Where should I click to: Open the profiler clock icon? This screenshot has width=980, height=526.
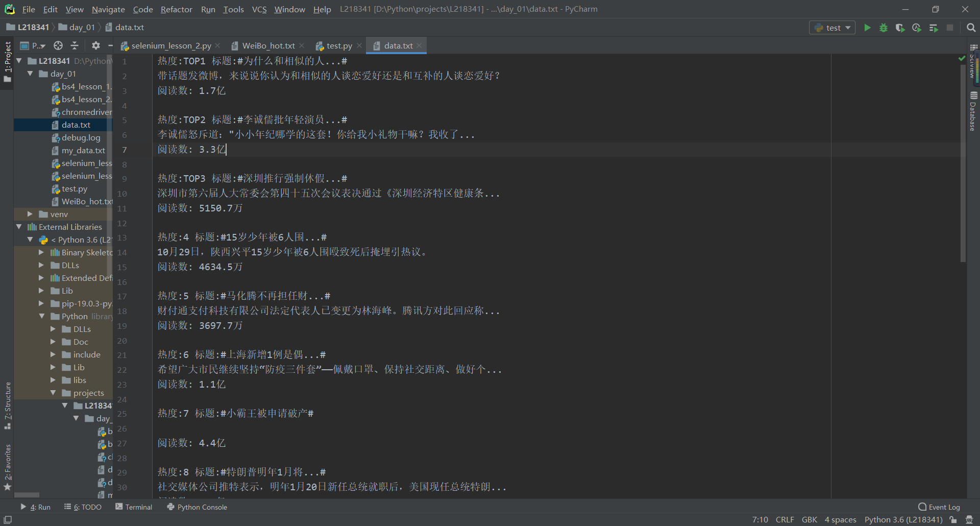tap(916, 28)
